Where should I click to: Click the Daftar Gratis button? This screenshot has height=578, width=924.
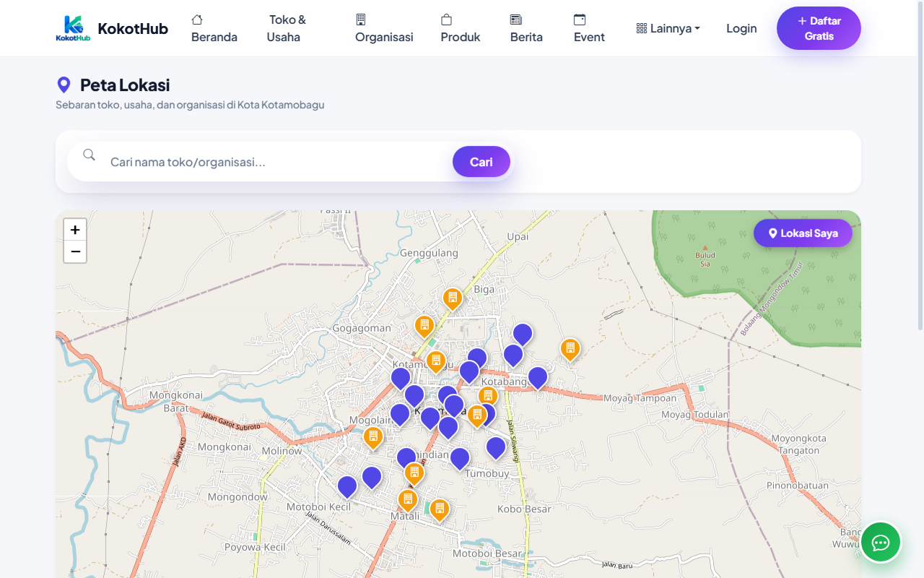tap(819, 28)
